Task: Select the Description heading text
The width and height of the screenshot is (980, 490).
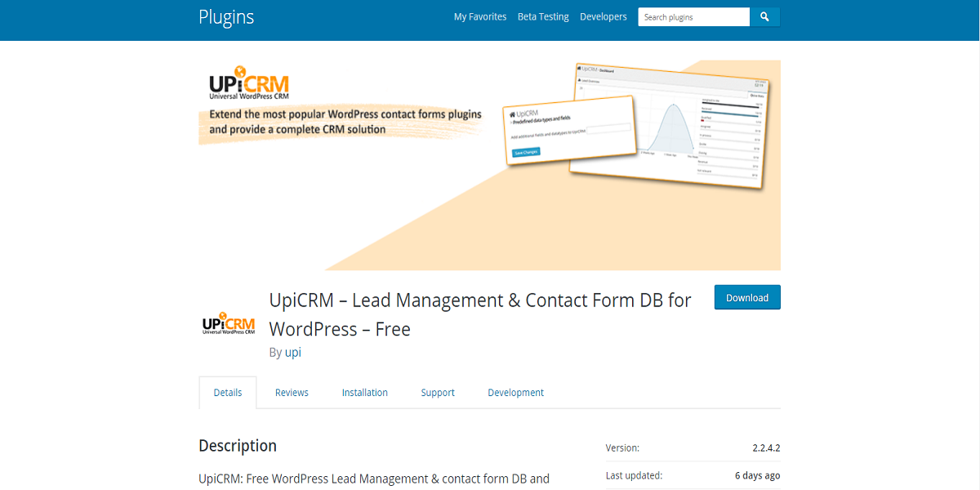Action: [x=238, y=445]
